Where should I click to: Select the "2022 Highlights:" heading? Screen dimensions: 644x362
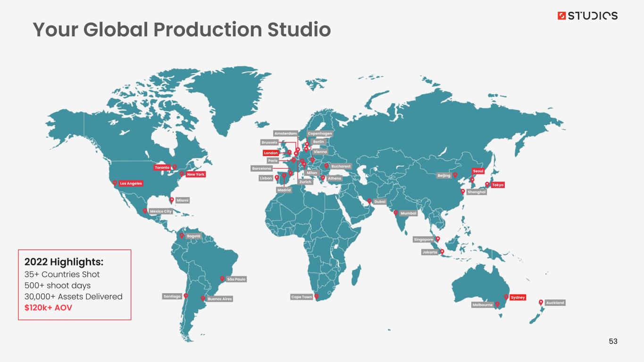click(x=64, y=261)
